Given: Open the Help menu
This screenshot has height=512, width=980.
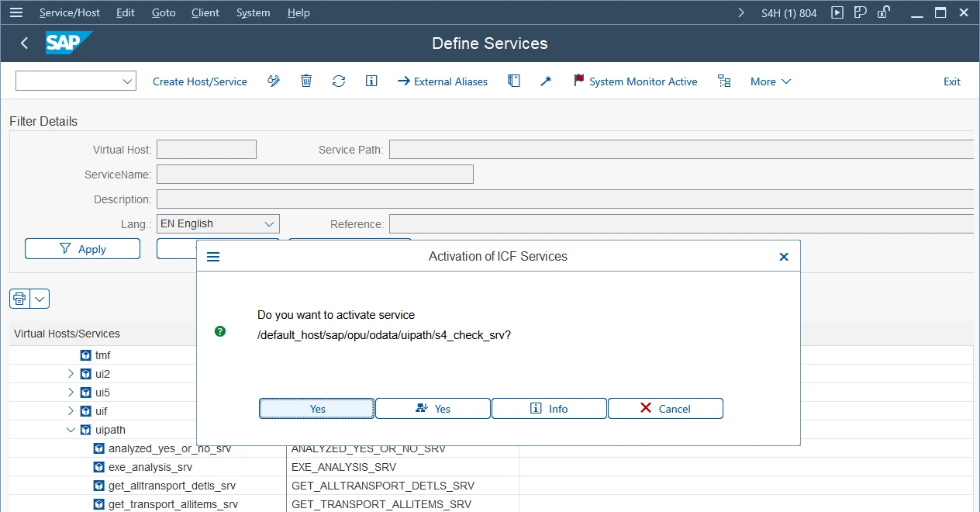Looking at the screenshot, I should (298, 12).
